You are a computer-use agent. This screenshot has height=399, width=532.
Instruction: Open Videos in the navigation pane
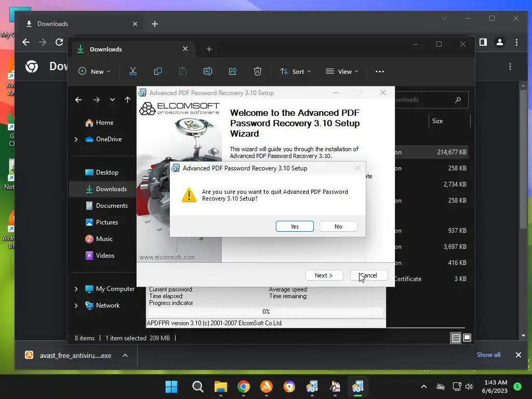[100, 256]
